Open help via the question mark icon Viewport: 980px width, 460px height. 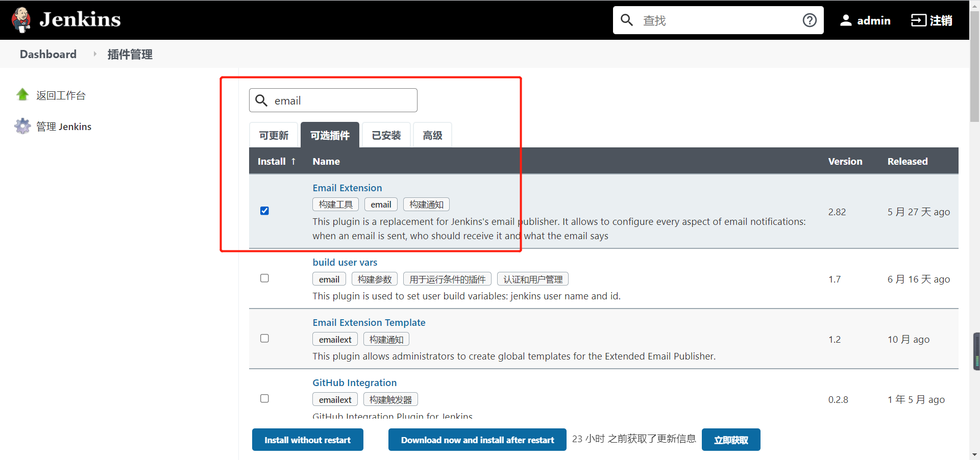click(x=810, y=20)
